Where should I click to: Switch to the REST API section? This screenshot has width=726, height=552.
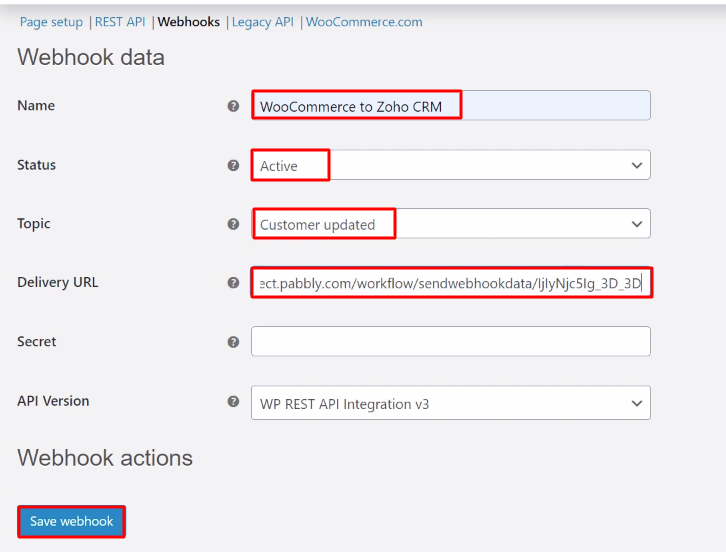pos(120,22)
